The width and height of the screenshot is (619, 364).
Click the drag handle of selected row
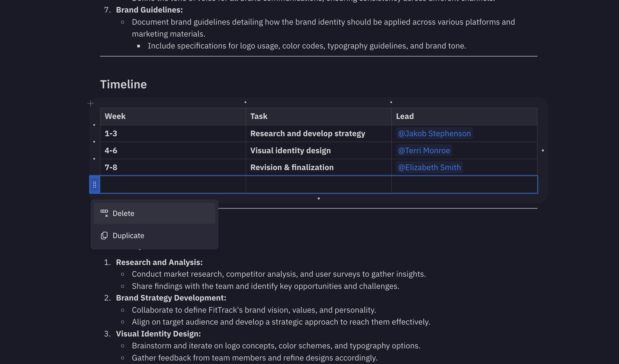pyautogui.click(x=95, y=184)
